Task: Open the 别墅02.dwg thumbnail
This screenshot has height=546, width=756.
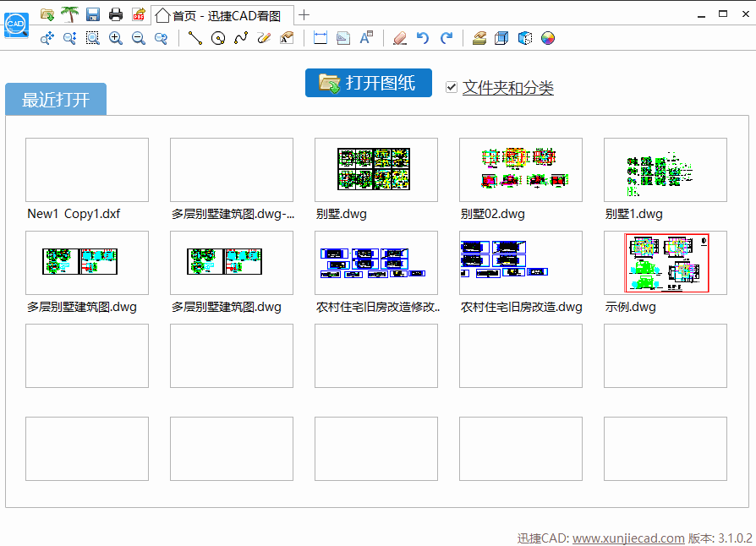Action: click(521, 170)
